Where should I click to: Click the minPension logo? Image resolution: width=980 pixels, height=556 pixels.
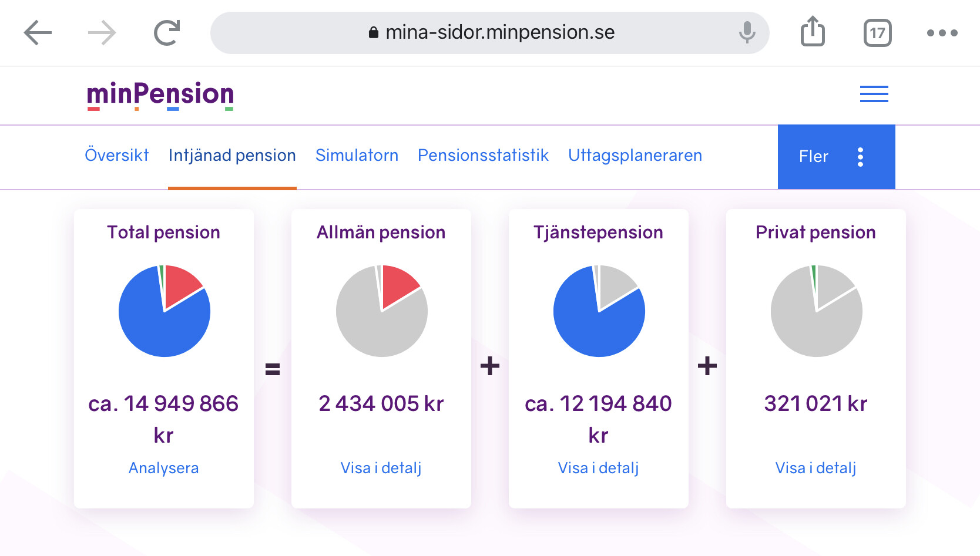coord(160,95)
